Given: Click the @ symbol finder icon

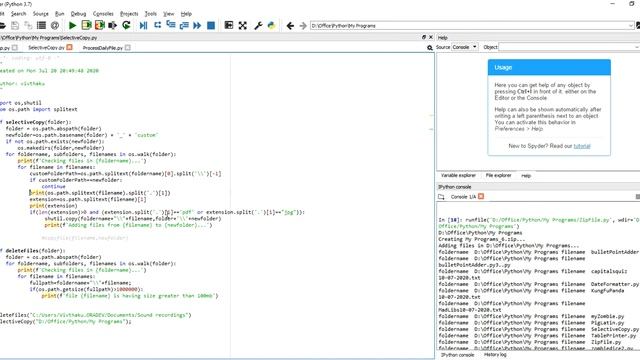Looking at the screenshot, I should point(55,25).
